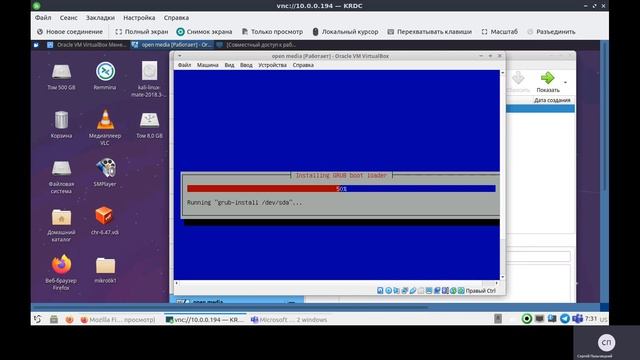Click the Дата создания column header
Screen dimensions: 640x360
552,100
